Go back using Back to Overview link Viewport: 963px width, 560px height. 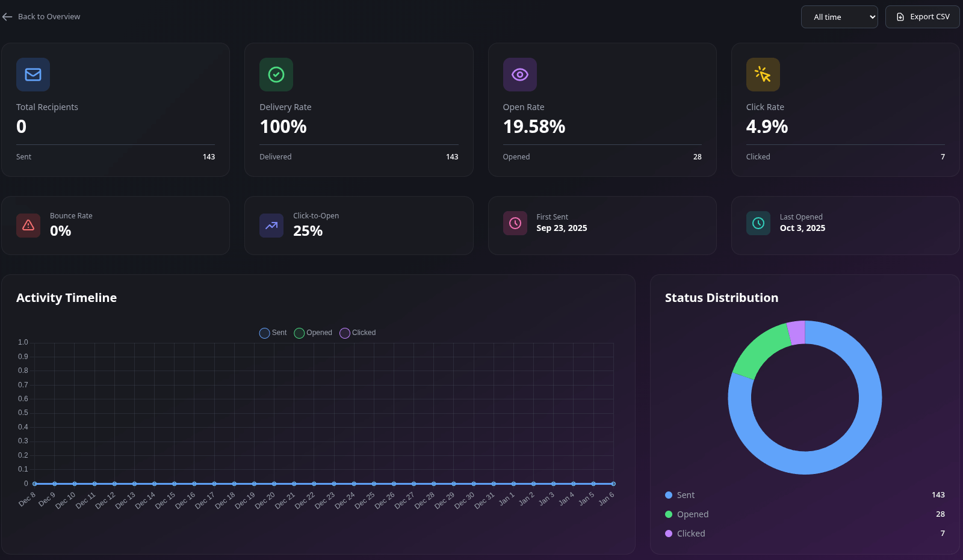pyautogui.click(x=42, y=17)
